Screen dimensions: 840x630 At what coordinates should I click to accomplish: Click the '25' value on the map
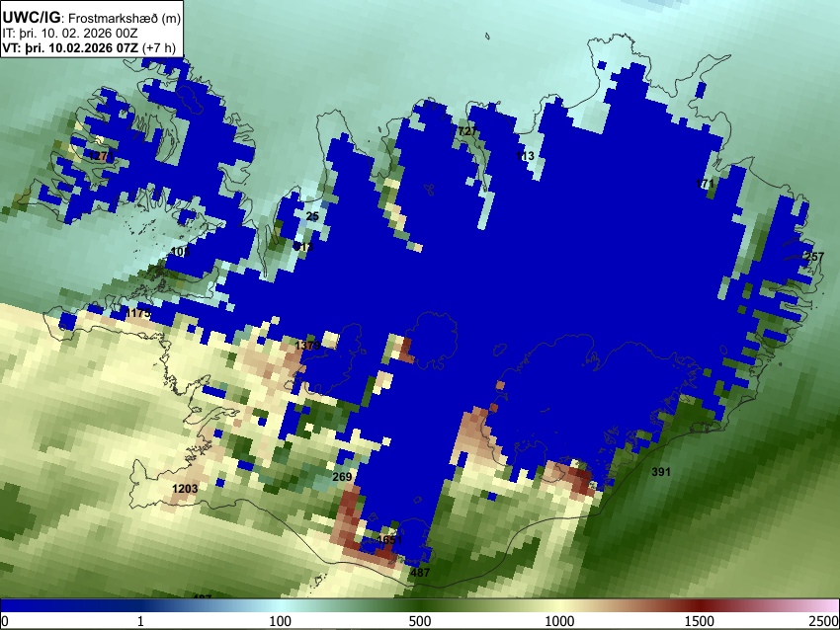[312, 216]
